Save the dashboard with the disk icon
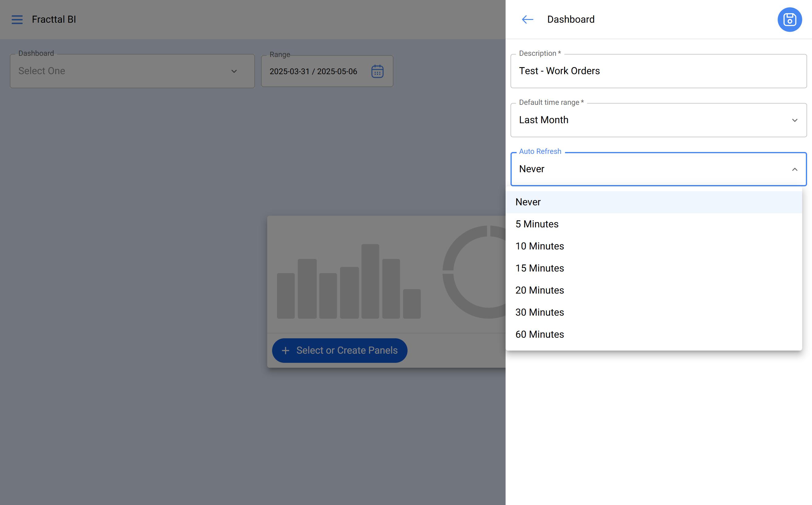Screen dimensions: 812x505 pos(790,19)
